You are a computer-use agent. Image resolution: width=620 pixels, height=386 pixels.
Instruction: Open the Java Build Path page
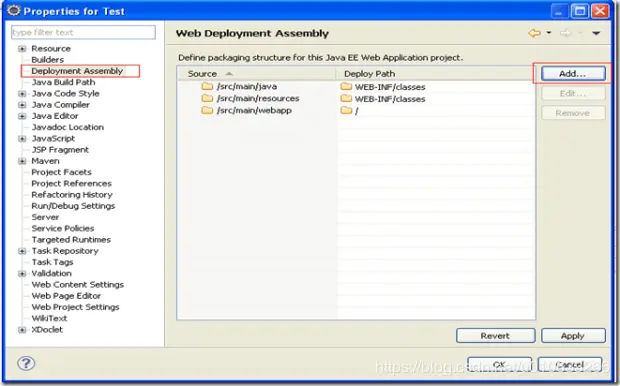(x=63, y=82)
